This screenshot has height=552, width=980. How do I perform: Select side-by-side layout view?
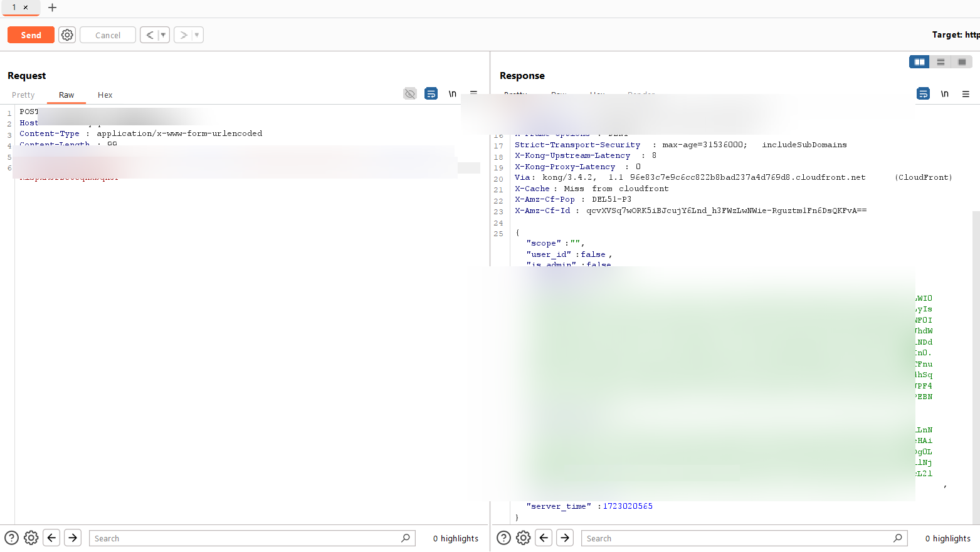(920, 62)
